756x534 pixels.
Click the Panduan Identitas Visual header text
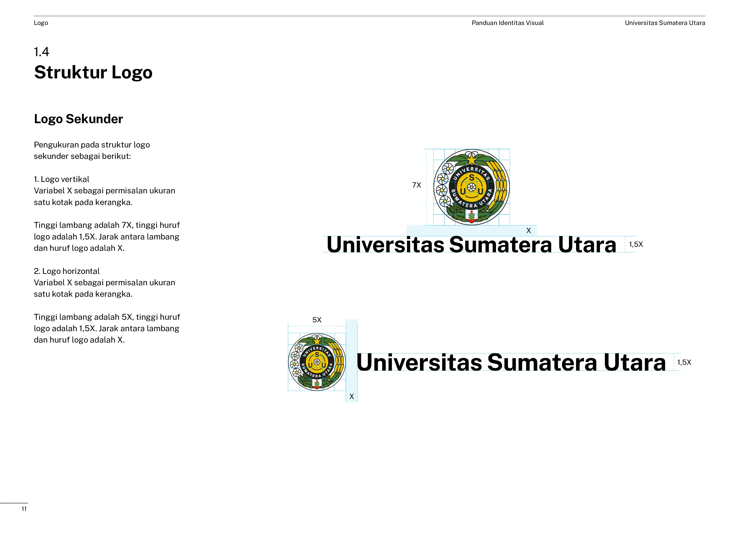(x=507, y=23)
